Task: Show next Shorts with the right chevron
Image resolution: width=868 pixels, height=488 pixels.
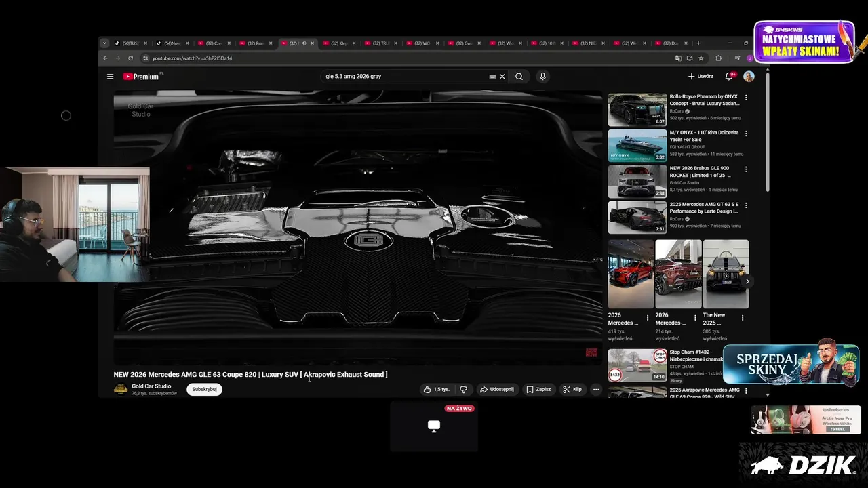Action: [x=747, y=281]
